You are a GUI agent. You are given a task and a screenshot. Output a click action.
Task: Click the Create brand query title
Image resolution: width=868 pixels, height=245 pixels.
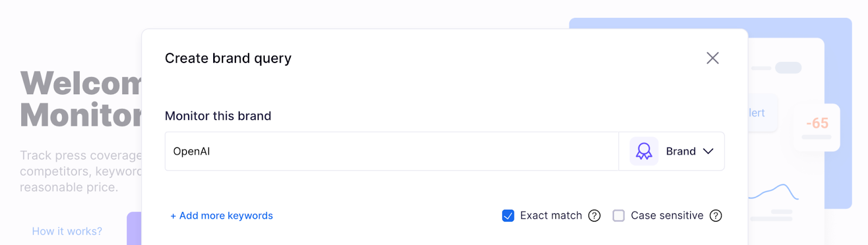point(228,58)
